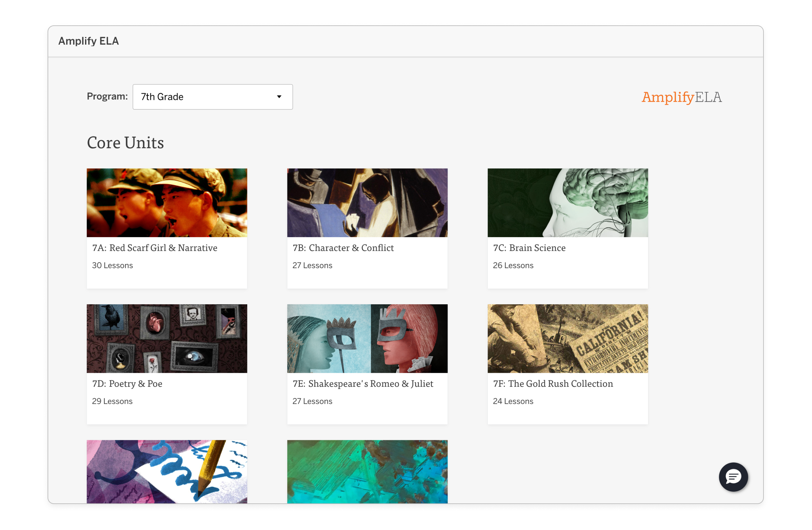This screenshot has width=812, height=530.
Task: Open the Poetry & Poe unit artwork
Action: click(167, 338)
